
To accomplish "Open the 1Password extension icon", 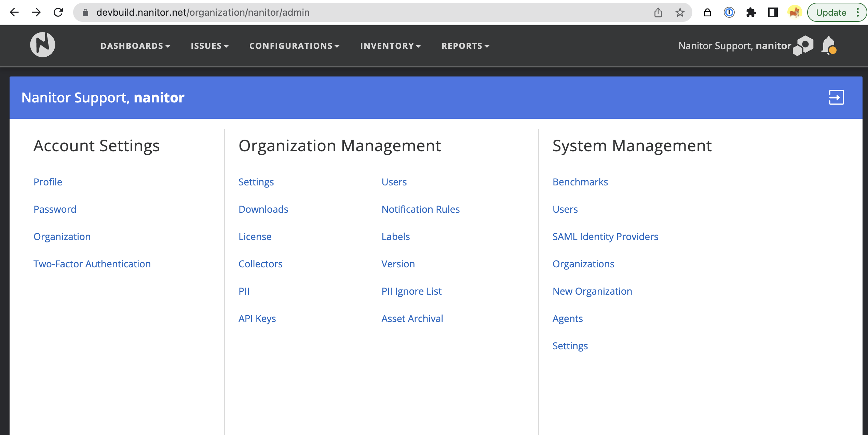I will 729,13.
